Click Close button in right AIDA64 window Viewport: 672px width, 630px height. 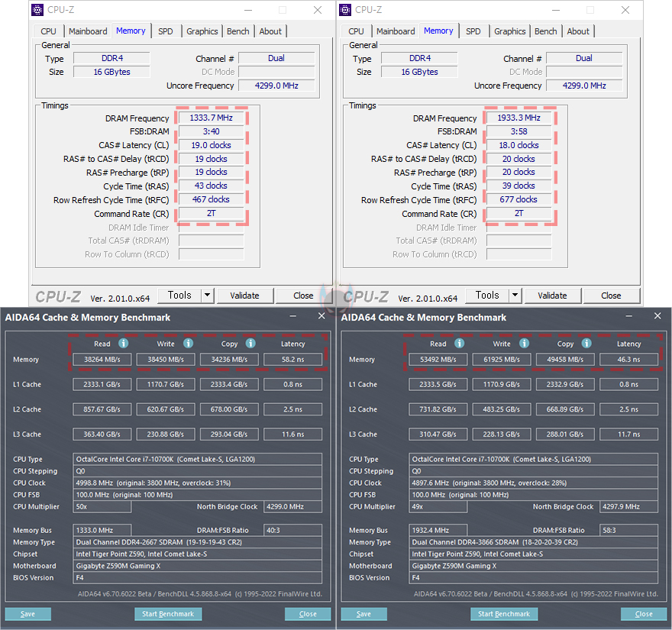tap(644, 614)
